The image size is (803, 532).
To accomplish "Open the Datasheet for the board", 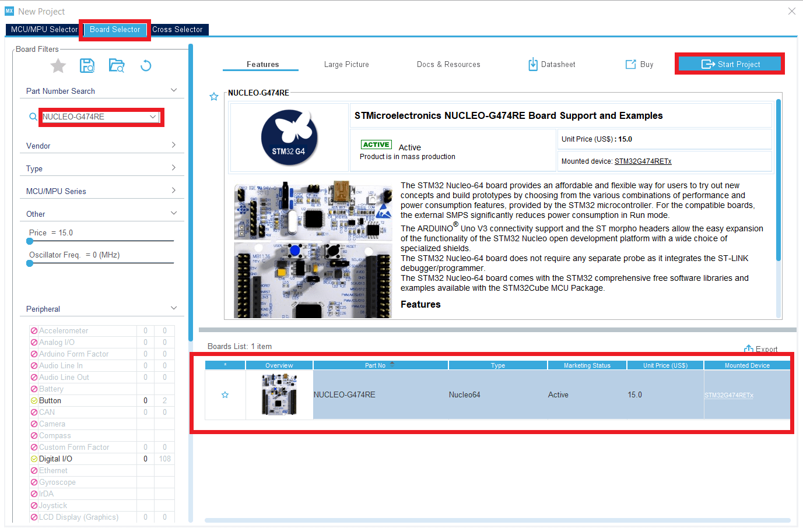I will coord(552,65).
